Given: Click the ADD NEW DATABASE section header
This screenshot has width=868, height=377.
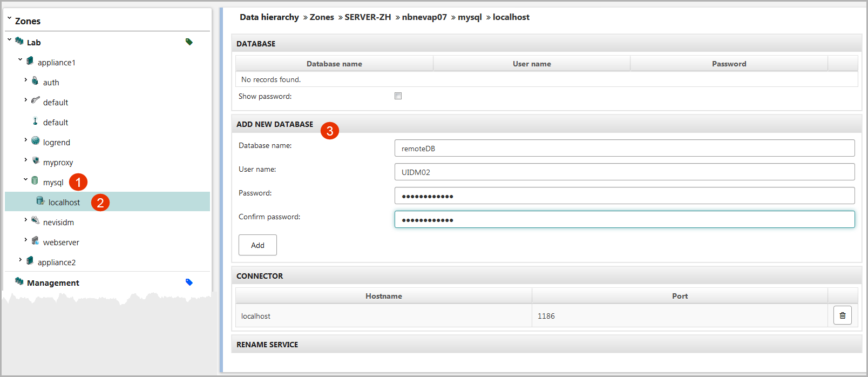Looking at the screenshot, I should pos(546,124).
